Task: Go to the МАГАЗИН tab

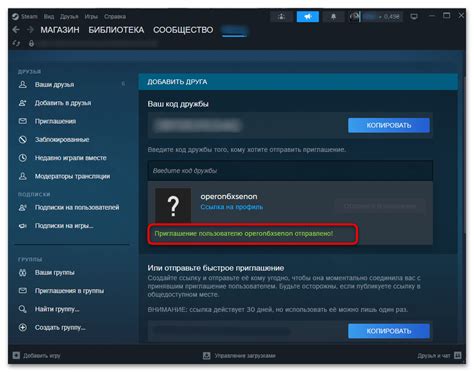Action: coord(60,30)
